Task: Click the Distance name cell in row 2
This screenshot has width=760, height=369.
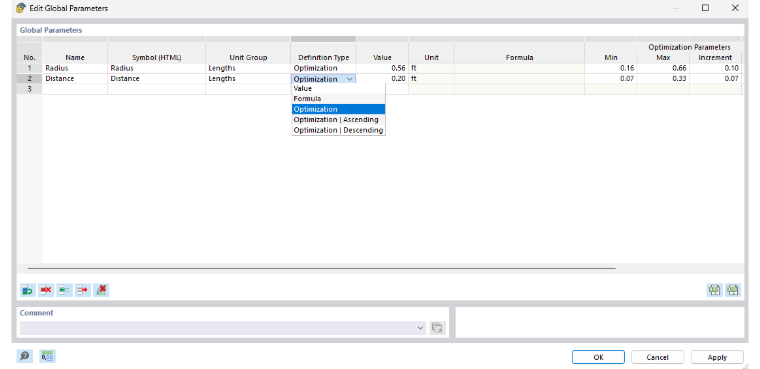Action: coord(75,78)
